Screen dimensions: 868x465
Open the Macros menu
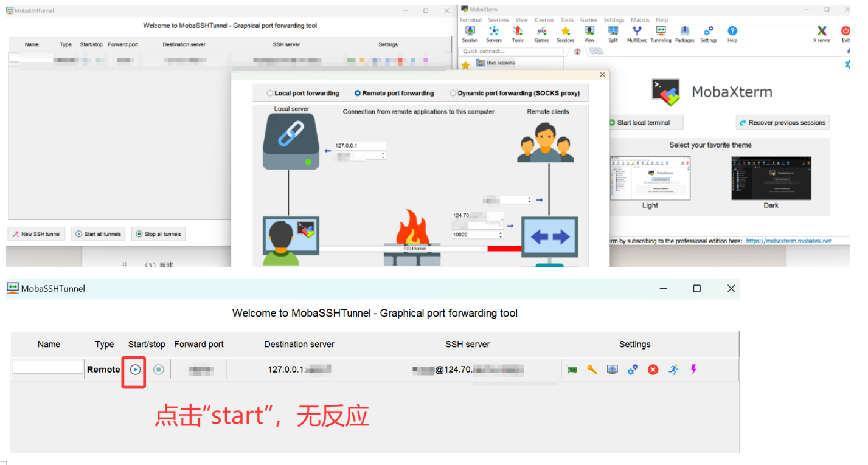point(640,20)
